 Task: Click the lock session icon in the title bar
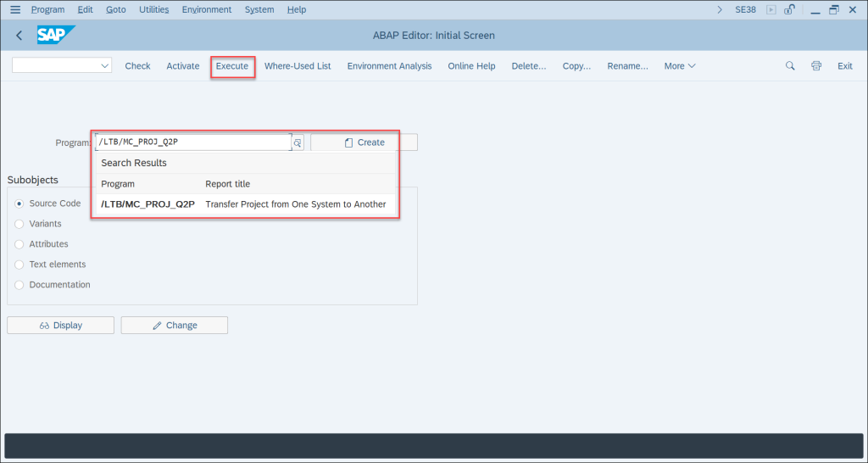tap(790, 9)
